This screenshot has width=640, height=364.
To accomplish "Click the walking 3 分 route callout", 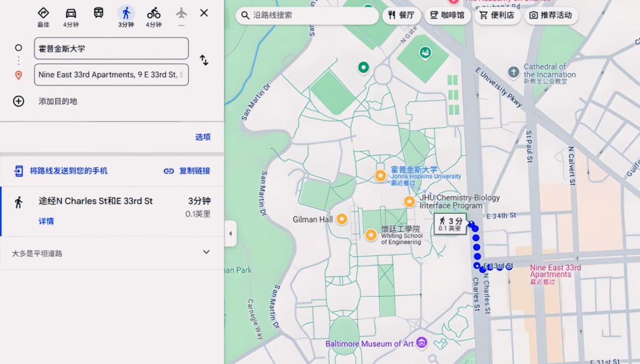I will tap(451, 224).
